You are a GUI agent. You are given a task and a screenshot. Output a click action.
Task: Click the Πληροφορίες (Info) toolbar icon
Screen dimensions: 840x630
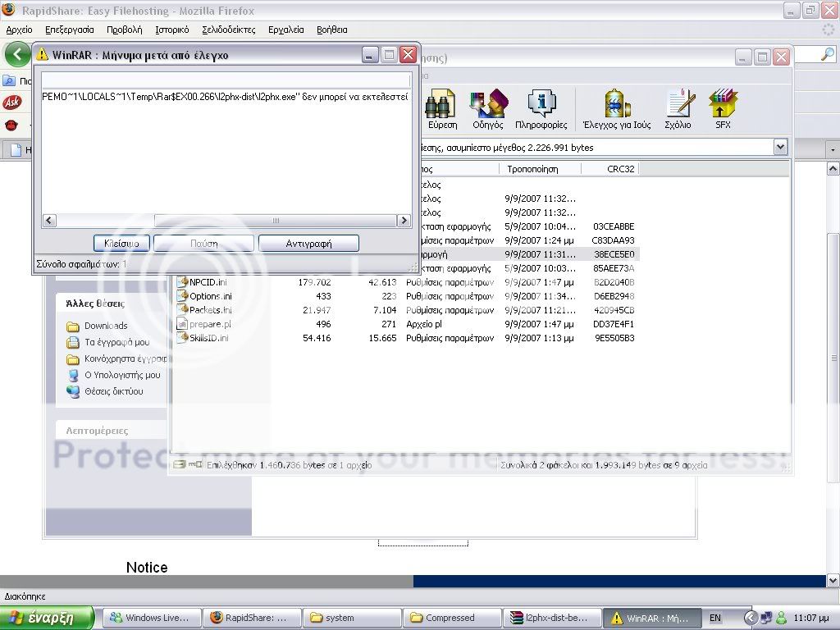pos(541,107)
